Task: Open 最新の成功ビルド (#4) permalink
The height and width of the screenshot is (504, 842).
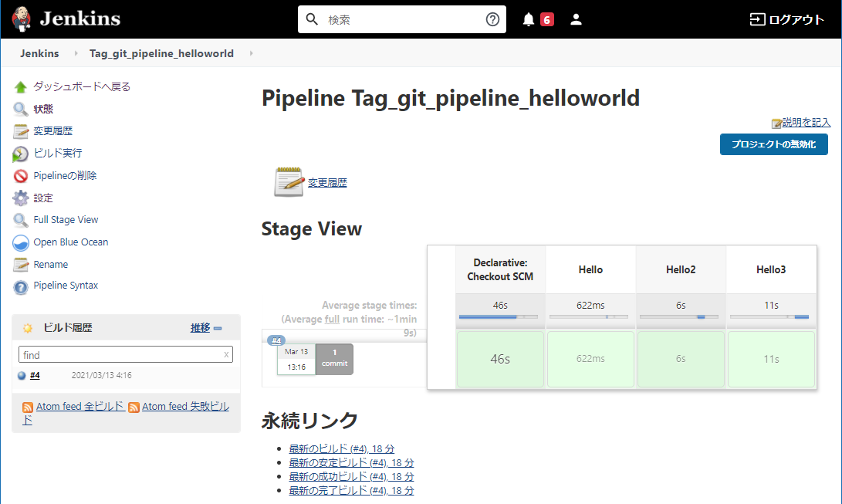Action: tap(352, 477)
